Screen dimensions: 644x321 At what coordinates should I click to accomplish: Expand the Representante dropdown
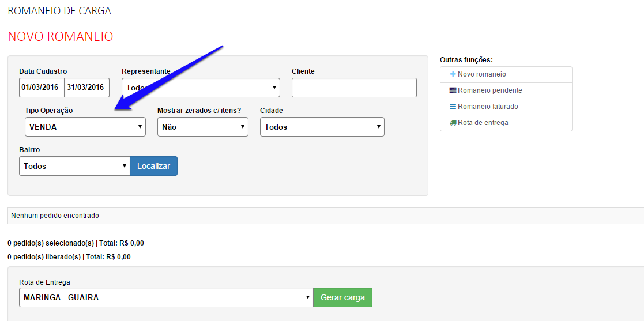point(201,88)
